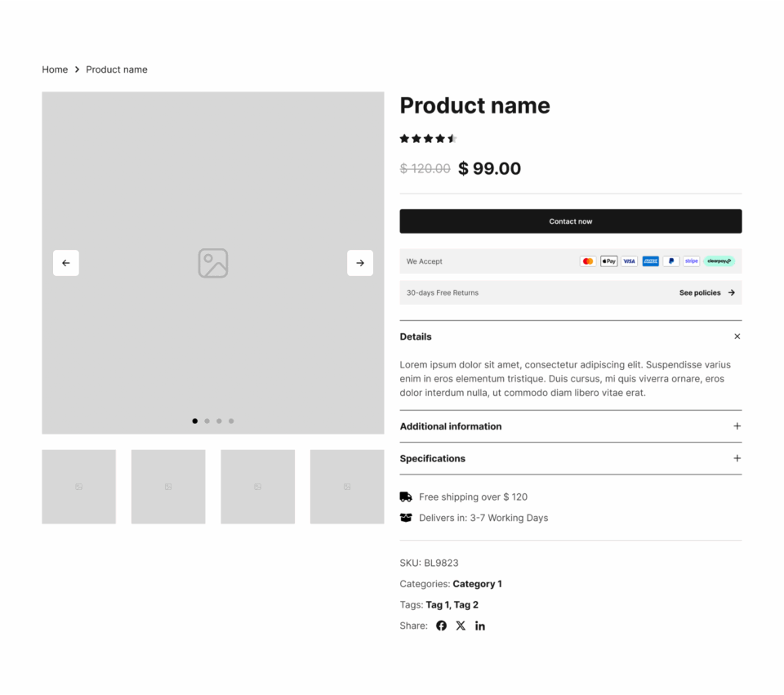
Task: Select the first product thumbnail
Action: (x=78, y=487)
